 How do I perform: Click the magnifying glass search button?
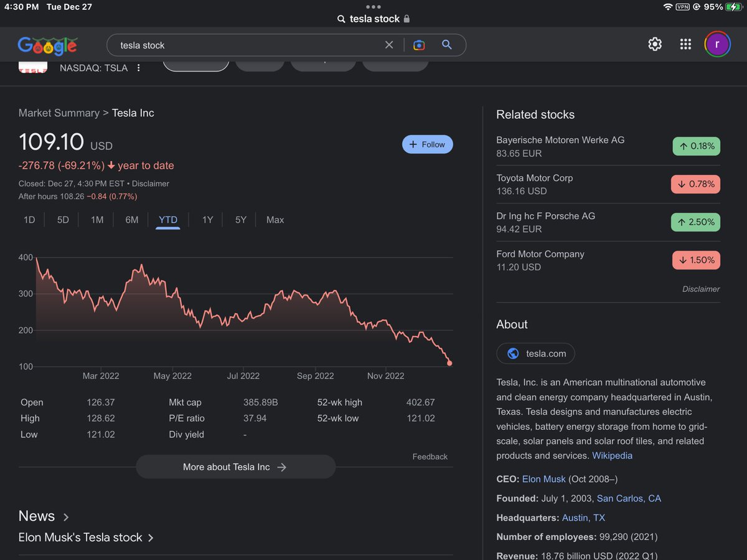click(x=446, y=45)
